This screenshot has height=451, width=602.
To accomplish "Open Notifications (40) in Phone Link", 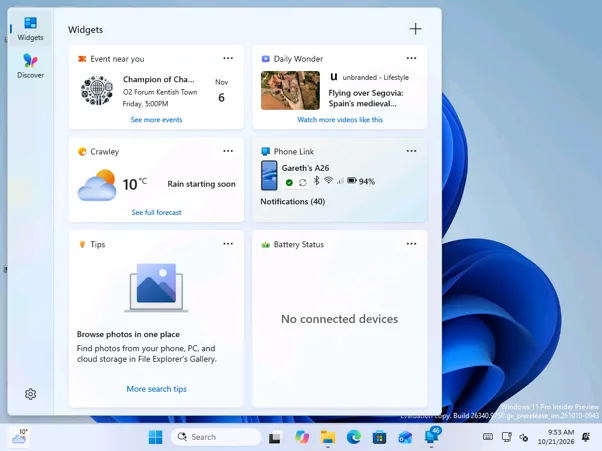I will point(293,202).
